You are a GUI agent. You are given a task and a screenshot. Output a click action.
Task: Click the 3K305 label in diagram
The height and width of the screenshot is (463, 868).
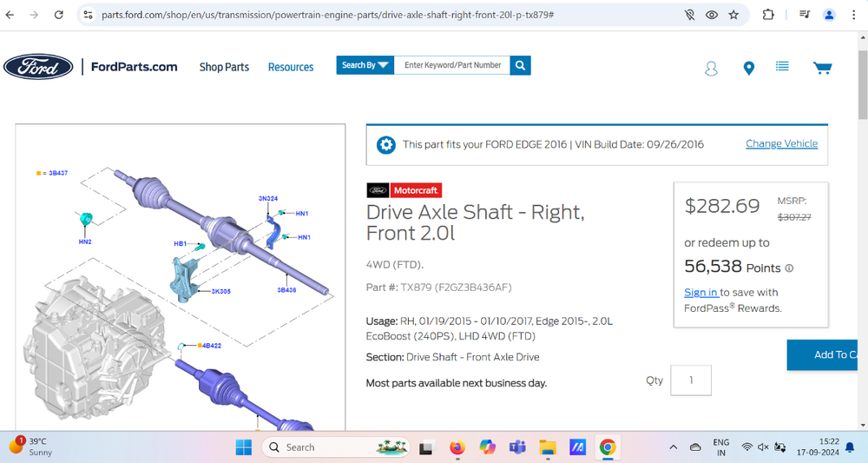point(220,291)
